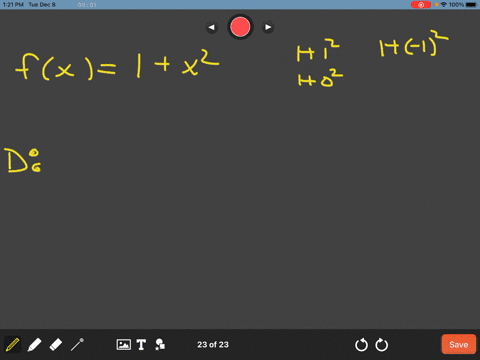This screenshot has height=360, width=480.
Task: Go to the next page arrow
Action: [268, 27]
